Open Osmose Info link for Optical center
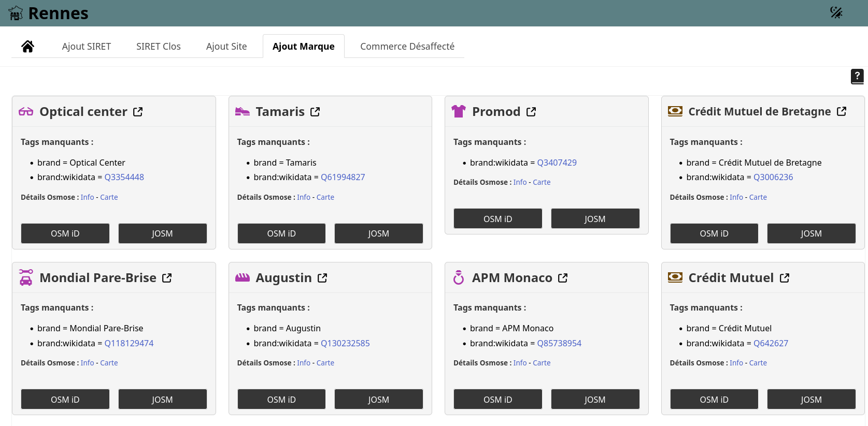868x426 pixels. [x=88, y=197]
